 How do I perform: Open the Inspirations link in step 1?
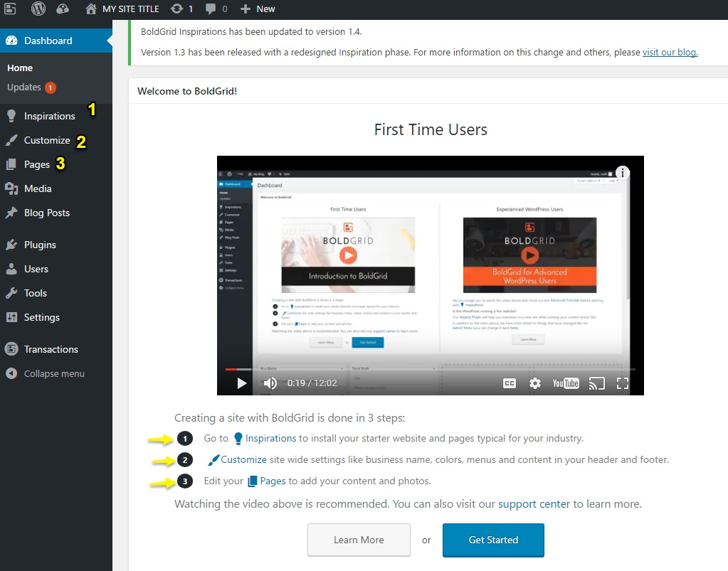[x=270, y=438]
